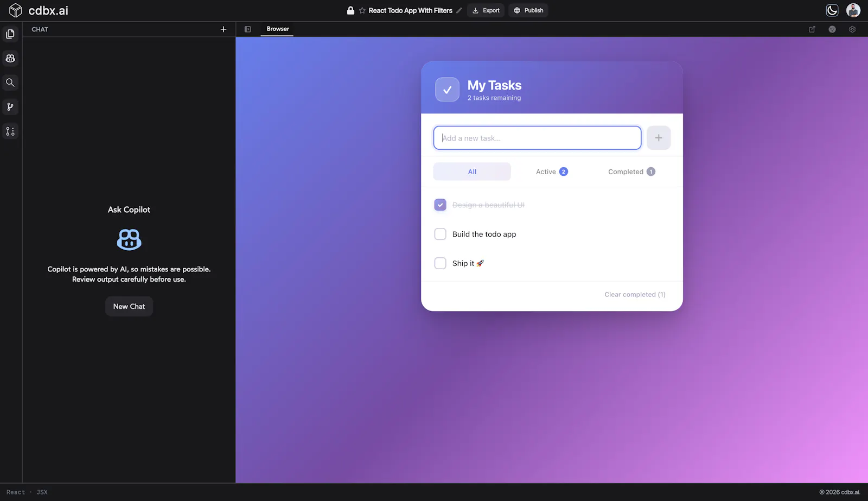Click the lock privacy icon
Screen dimensions: 868x501
350,10
